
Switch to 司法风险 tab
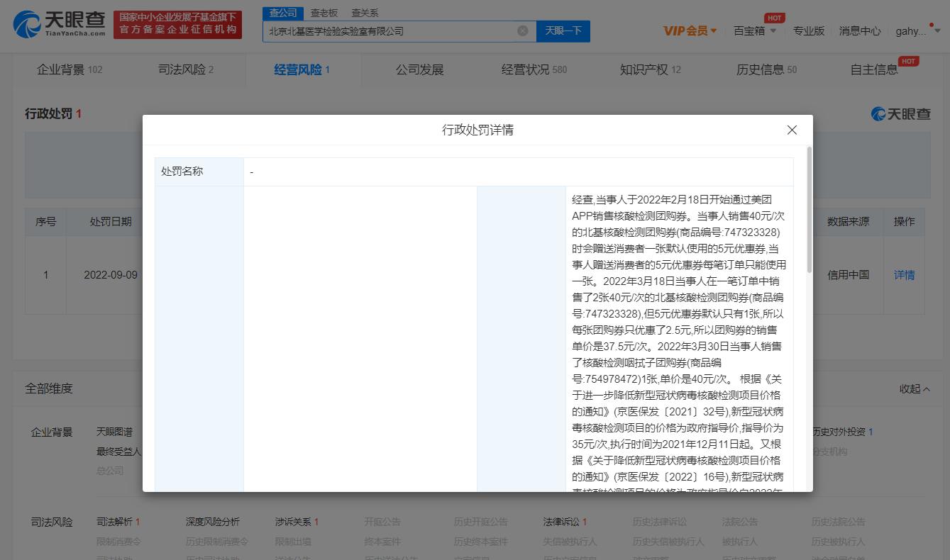point(186,69)
